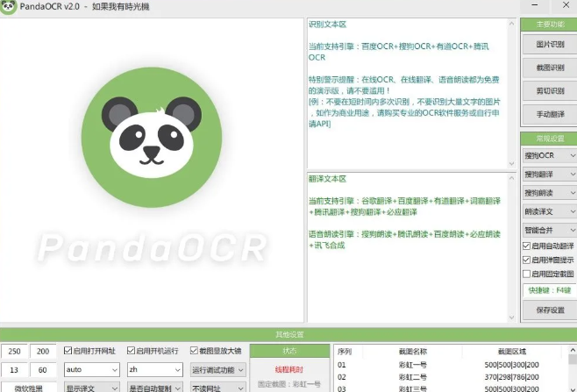The height and width of the screenshot is (392, 577).
Task: Click the region value 370|298|786|200
Action: (511, 377)
